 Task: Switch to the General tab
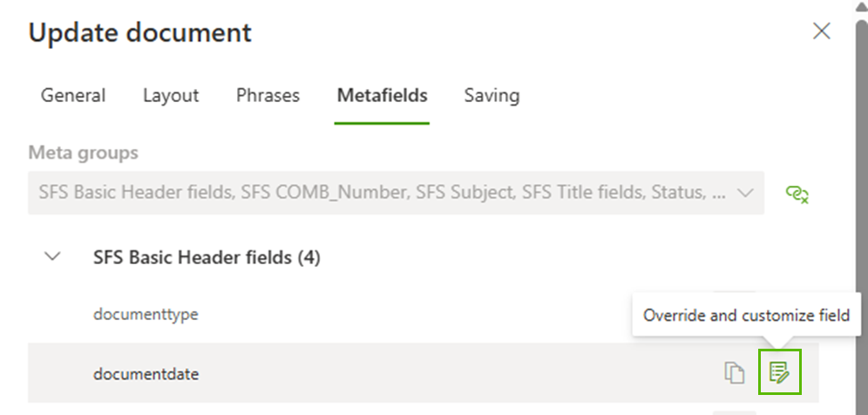(x=73, y=95)
